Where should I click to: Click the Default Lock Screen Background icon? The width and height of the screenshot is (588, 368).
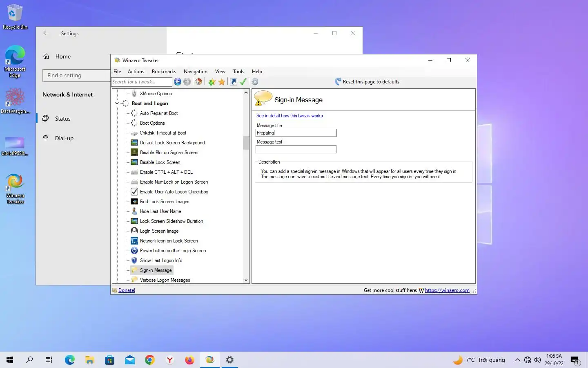click(x=134, y=143)
